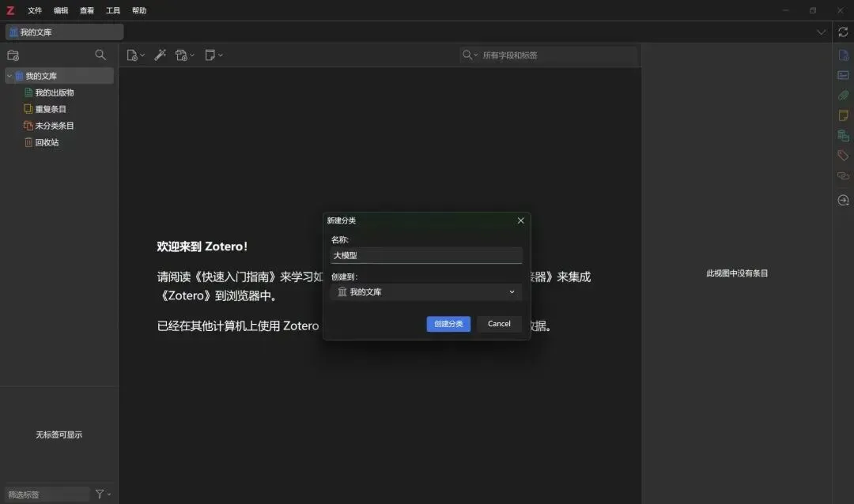Image resolution: width=854 pixels, height=504 pixels.
Task: Click the Zotero Z logo icon
Action: pyautogui.click(x=10, y=10)
